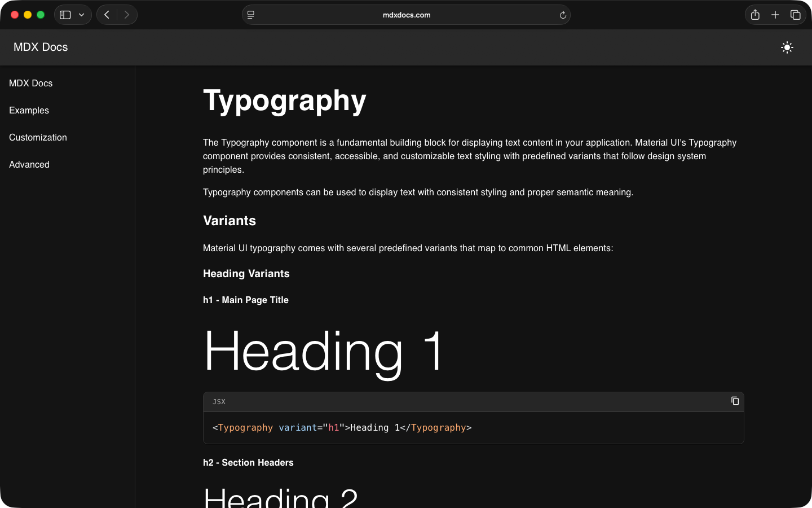
Task: Open the Customization section
Action: coord(38,137)
